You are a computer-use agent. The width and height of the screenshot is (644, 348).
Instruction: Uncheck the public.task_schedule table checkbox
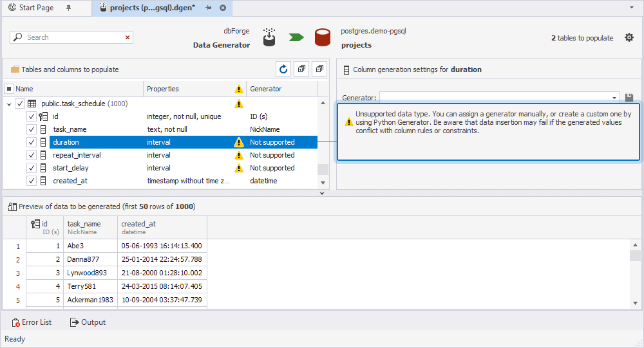(20, 104)
